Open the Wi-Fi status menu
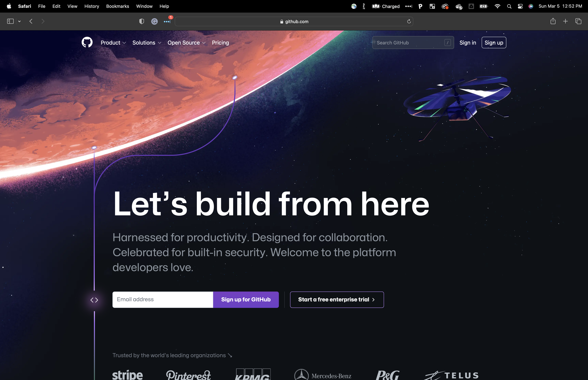Image resolution: width=588 pixels, height=380 pixels. pyautogui.click(x=497, y=6)
